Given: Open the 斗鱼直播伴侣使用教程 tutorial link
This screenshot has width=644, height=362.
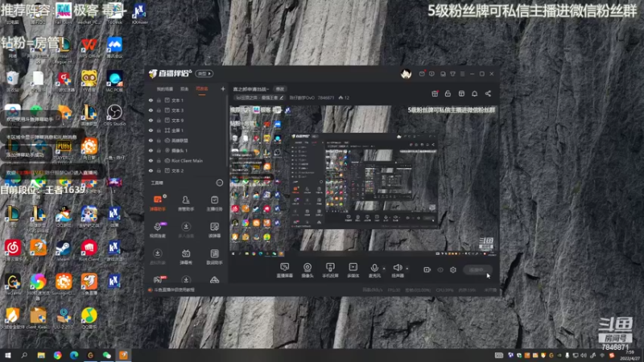Looking at the screenshot, I should (174, 290).
